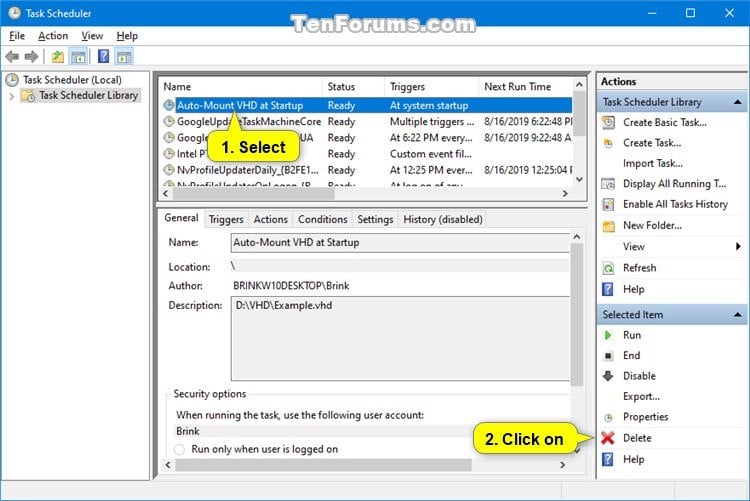Image resolution: width=750 pixels, height=501 pixels.
Task: Open the Action menu
Action: [53, 36]
